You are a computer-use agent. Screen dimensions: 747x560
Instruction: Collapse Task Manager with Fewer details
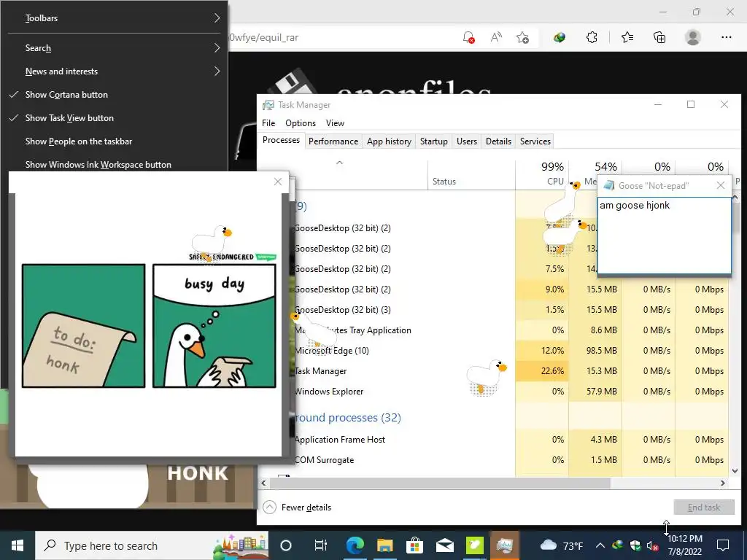[x=297, y=507]
